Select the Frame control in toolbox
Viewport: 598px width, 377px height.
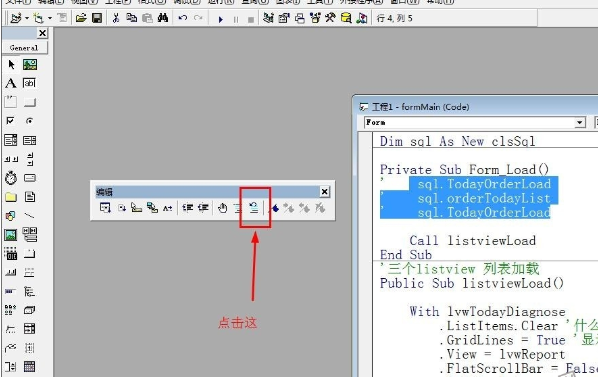tap(10, 102)
